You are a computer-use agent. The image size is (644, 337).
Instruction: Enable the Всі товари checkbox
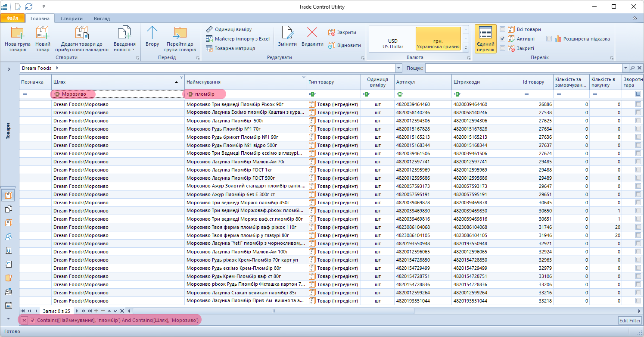[502, 29]
